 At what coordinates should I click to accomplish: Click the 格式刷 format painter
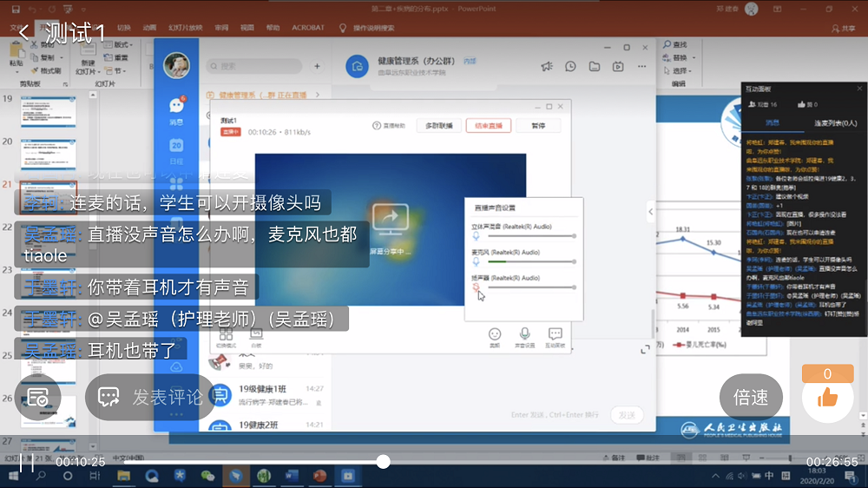point(46,70)
